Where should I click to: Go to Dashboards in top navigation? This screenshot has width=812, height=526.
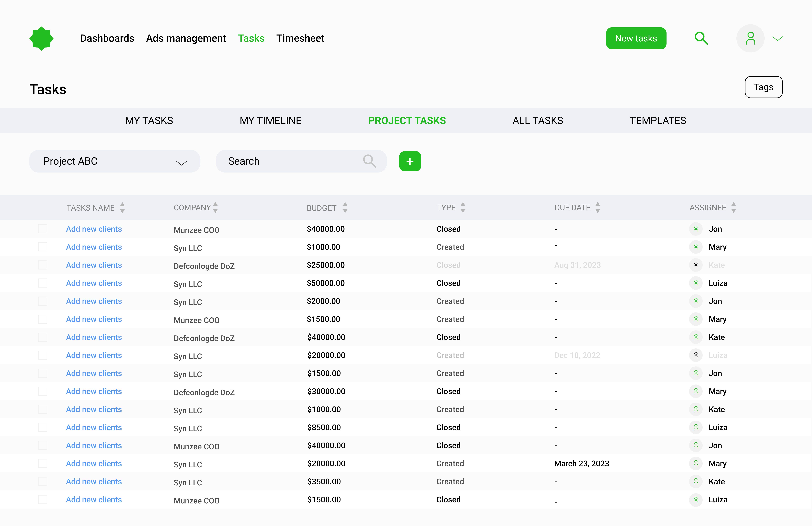click(107, 38)
